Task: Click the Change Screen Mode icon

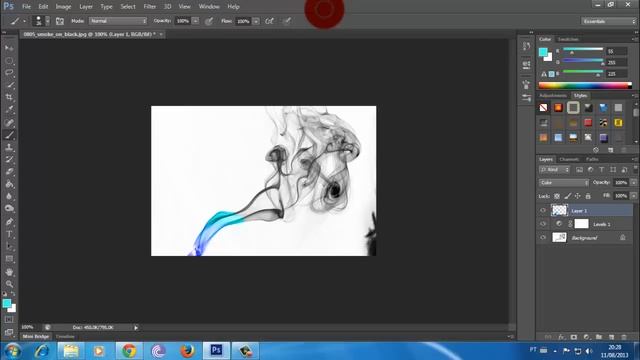Action: (x=9, y=332)
